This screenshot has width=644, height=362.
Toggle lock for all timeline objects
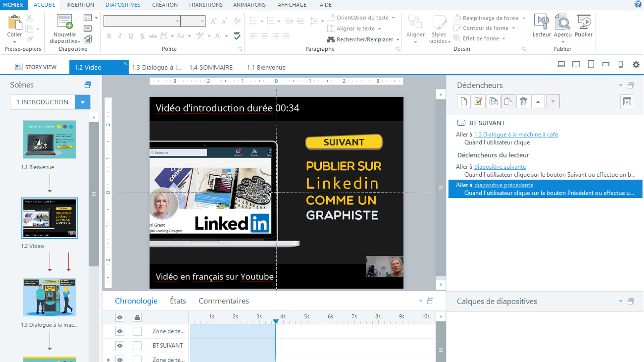pos(137,317)
